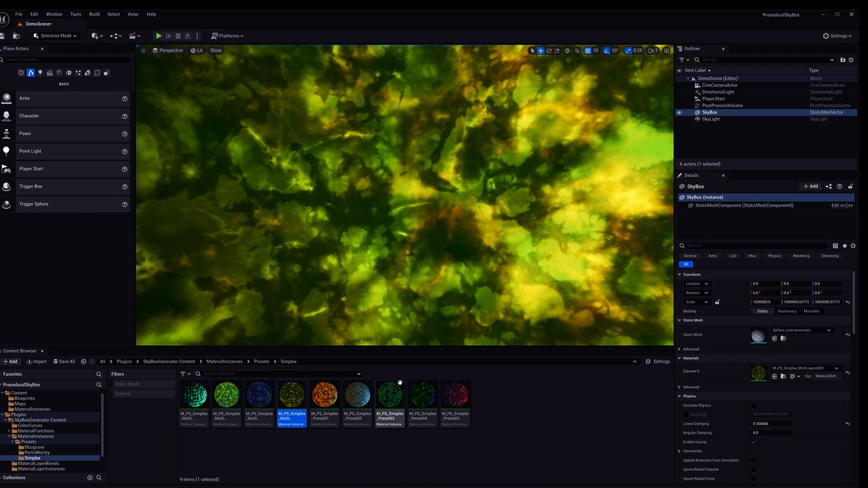The width and height of the screenshot is (868, 488).
Task: Disable the Enable Gravity checkbox
Action: tap(755, 441)
